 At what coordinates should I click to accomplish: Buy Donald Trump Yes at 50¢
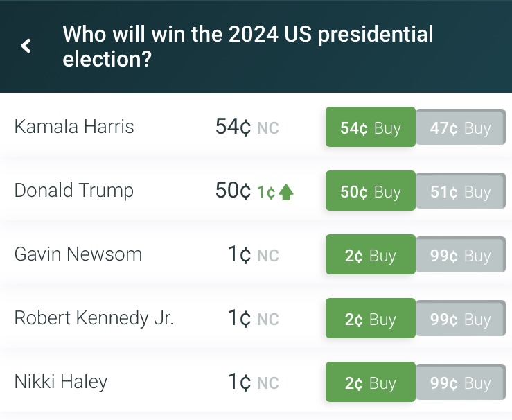pos(371,192)
